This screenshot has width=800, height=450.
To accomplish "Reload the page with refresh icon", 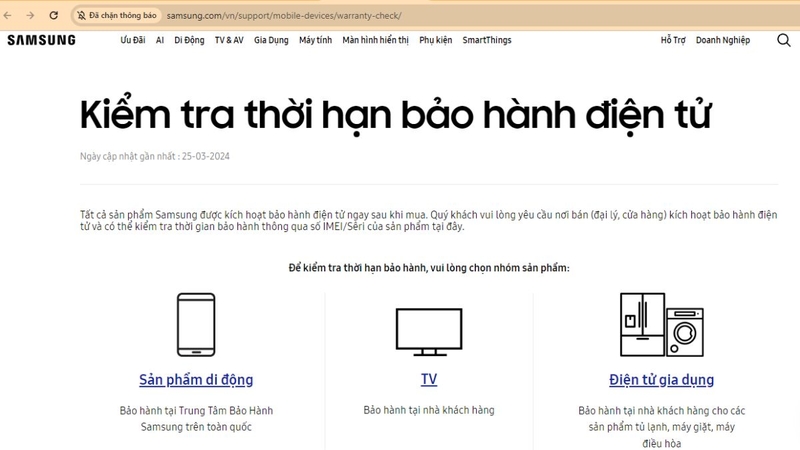I will (x=54, y=15).
